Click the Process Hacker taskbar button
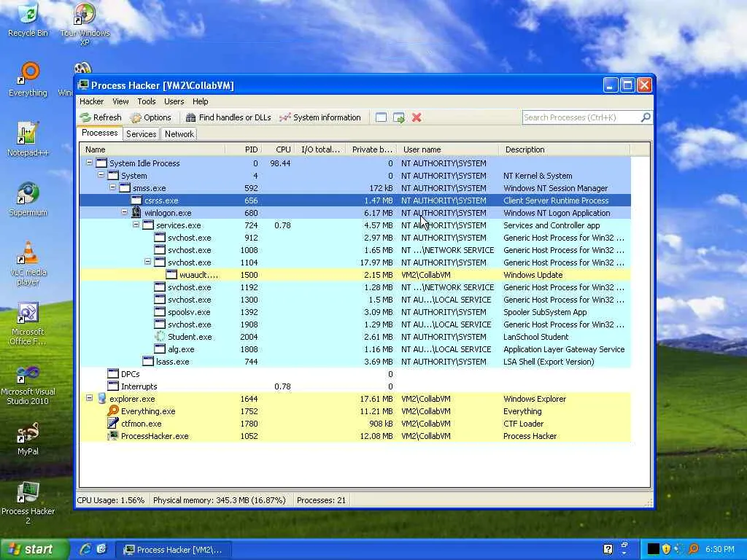747x560 pixels. [174, 550]
